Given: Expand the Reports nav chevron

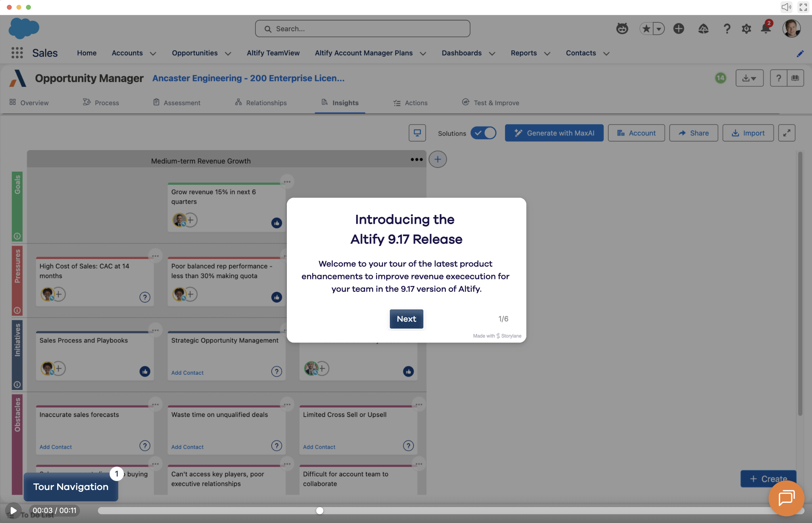Looking at the screenshot, I should 547,53.
